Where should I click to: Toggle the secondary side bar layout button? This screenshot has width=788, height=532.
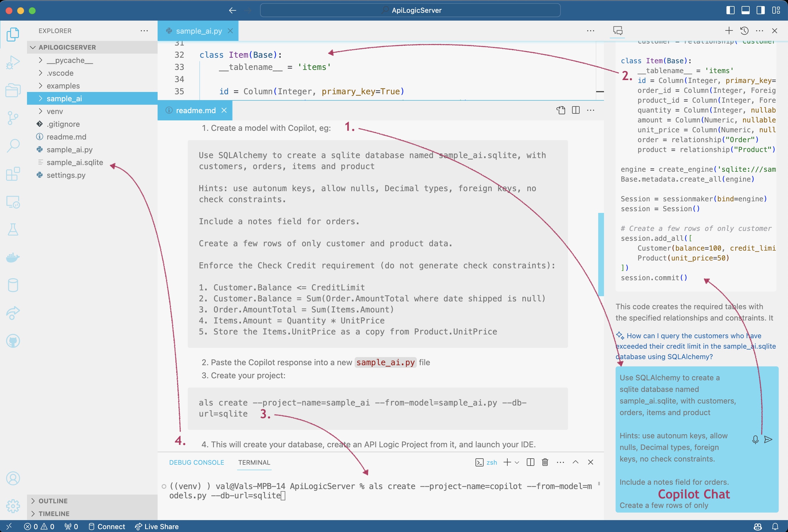[x=760, y=10]
